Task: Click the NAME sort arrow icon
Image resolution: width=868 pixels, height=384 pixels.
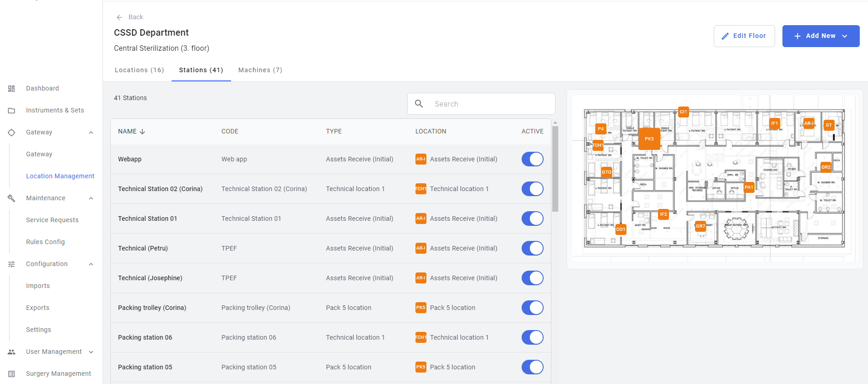Action: click(142, 131)
